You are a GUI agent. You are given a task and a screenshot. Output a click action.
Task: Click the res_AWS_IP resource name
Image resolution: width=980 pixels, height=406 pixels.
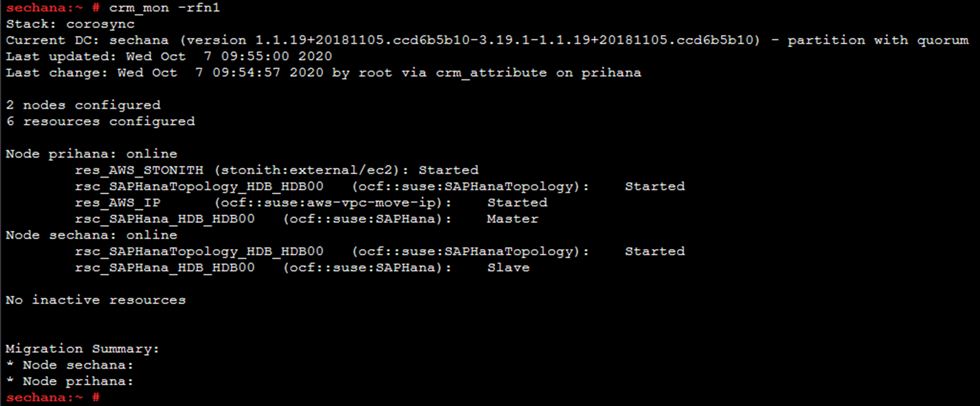click(117, 203)
